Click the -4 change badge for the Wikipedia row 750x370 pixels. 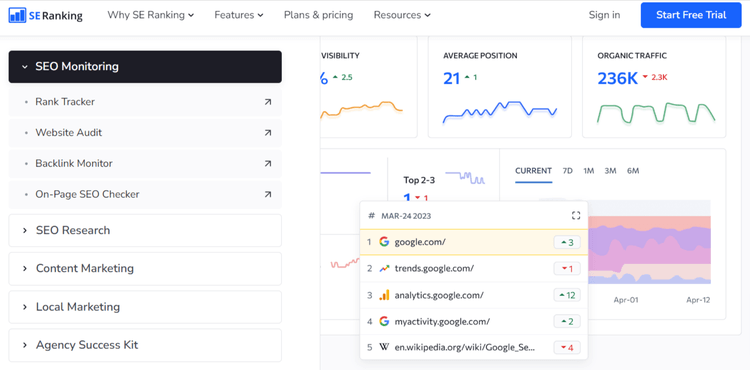point(567,348)
